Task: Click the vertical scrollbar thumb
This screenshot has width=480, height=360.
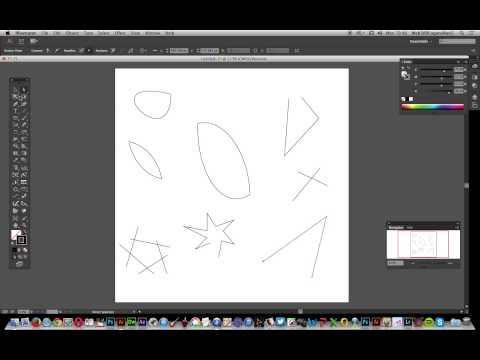Action: 466,186
